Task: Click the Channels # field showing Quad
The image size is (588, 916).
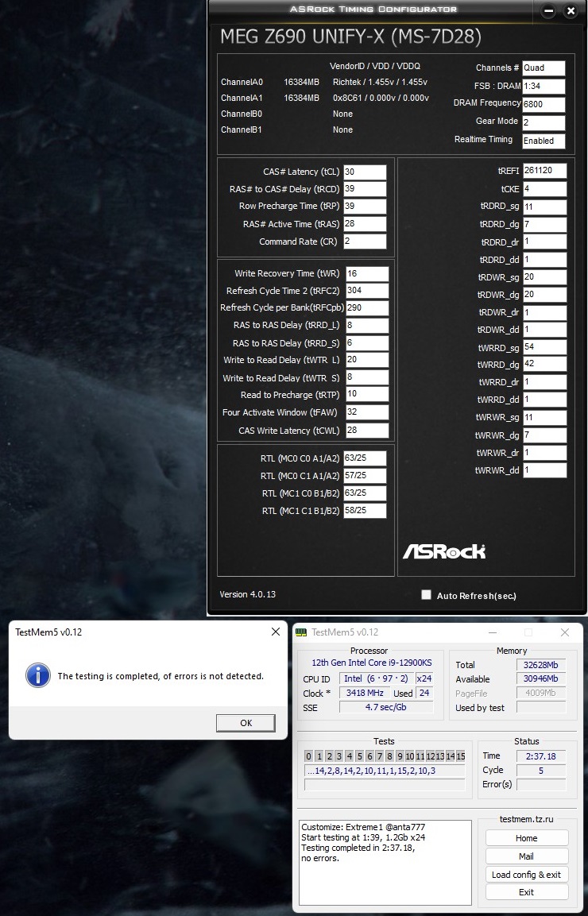Action: click(544, 68)
